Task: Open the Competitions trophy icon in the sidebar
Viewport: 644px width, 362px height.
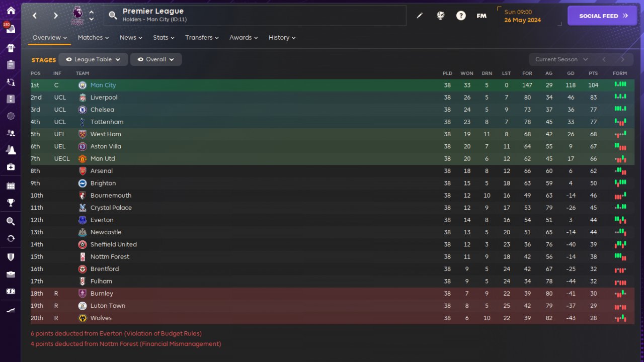Action: 11,203
